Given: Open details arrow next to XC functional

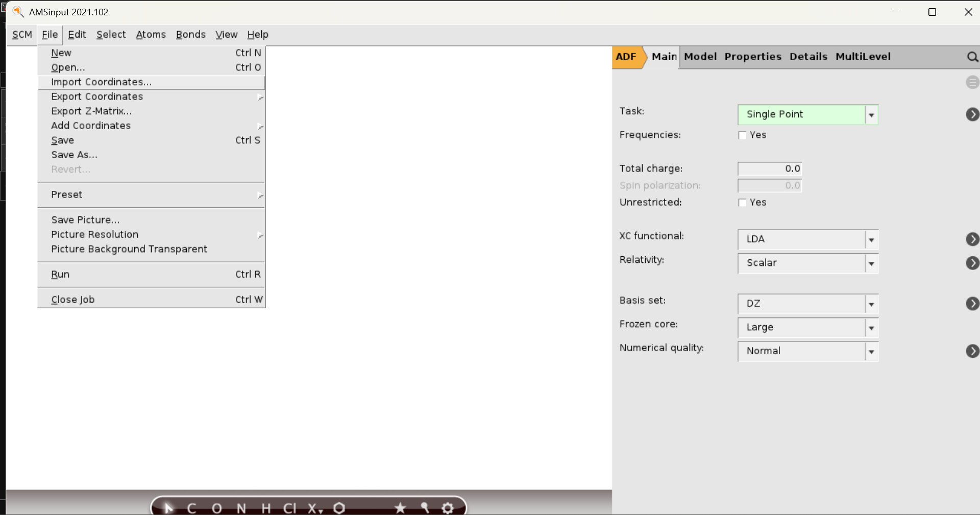Looking at the screenshot, I should pyautogui.click(x=972, y=239).
